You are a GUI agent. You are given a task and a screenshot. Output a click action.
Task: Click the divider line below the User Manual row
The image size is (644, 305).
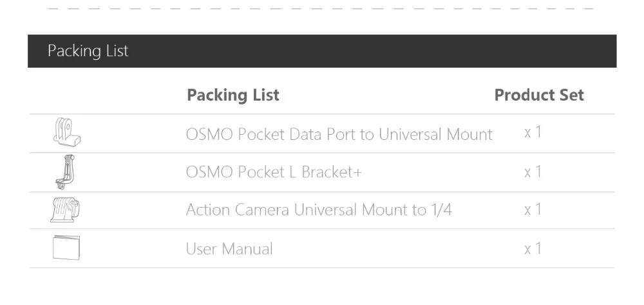(322, 268)
